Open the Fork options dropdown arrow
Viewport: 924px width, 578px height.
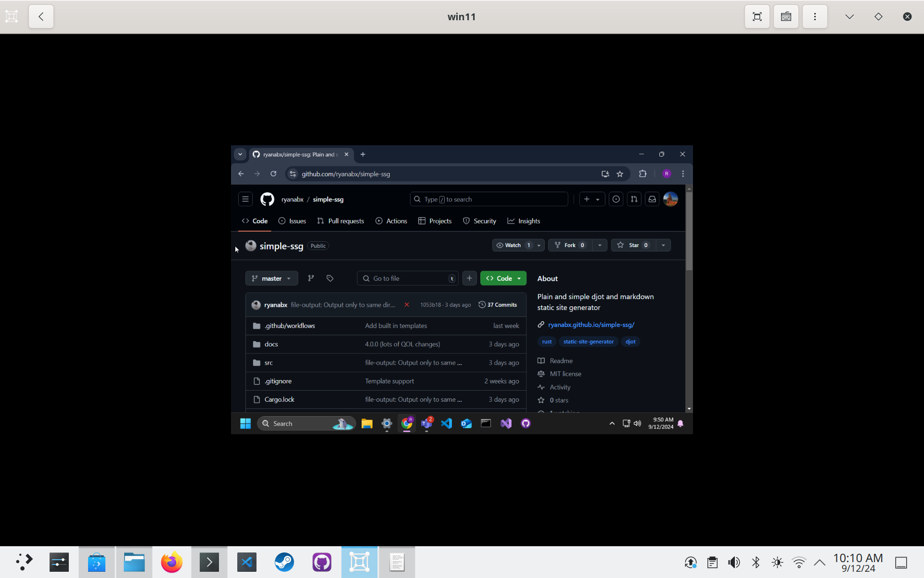click(600, 245)
